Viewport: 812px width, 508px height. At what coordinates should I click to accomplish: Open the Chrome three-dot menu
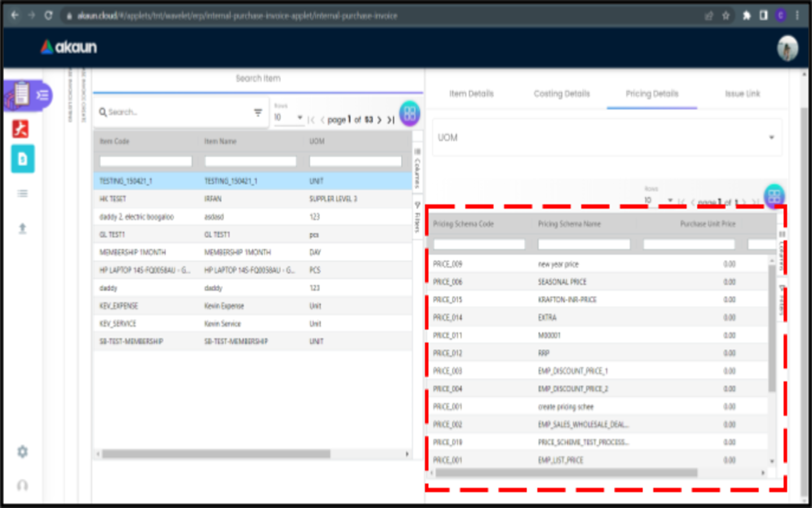(797, 16)
